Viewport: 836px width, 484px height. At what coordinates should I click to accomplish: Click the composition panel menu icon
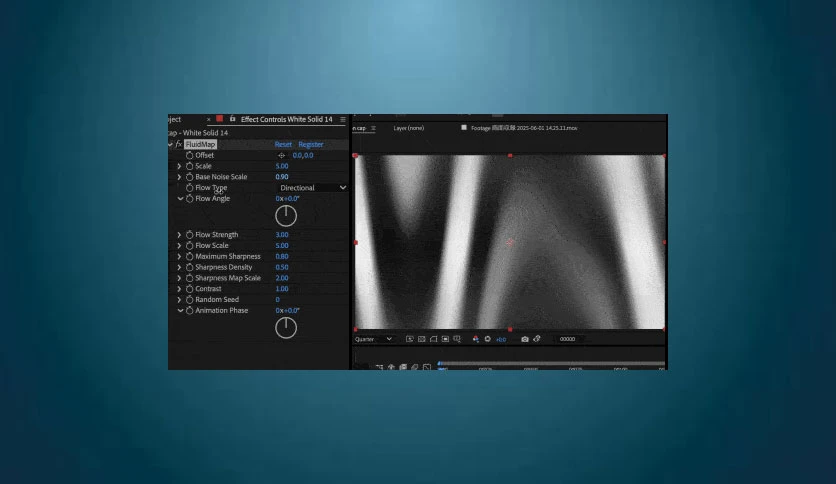pos(373,128)
